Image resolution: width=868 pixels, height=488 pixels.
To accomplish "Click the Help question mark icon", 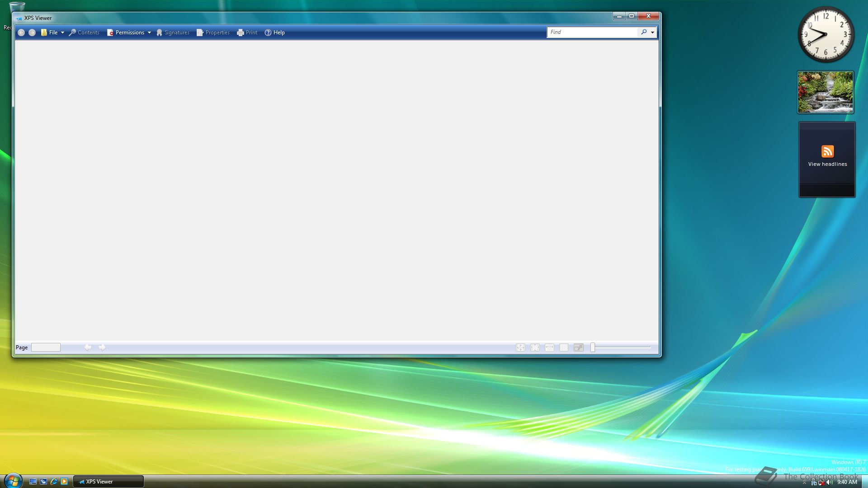I will pyautogui.click(x=268, y=33).
